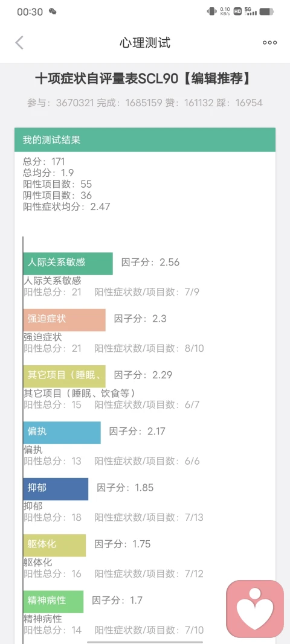Tap the 偏执 light blue bar
This screenshot has width=290, height=644.
pyautogui.click(x=62, y=433)
